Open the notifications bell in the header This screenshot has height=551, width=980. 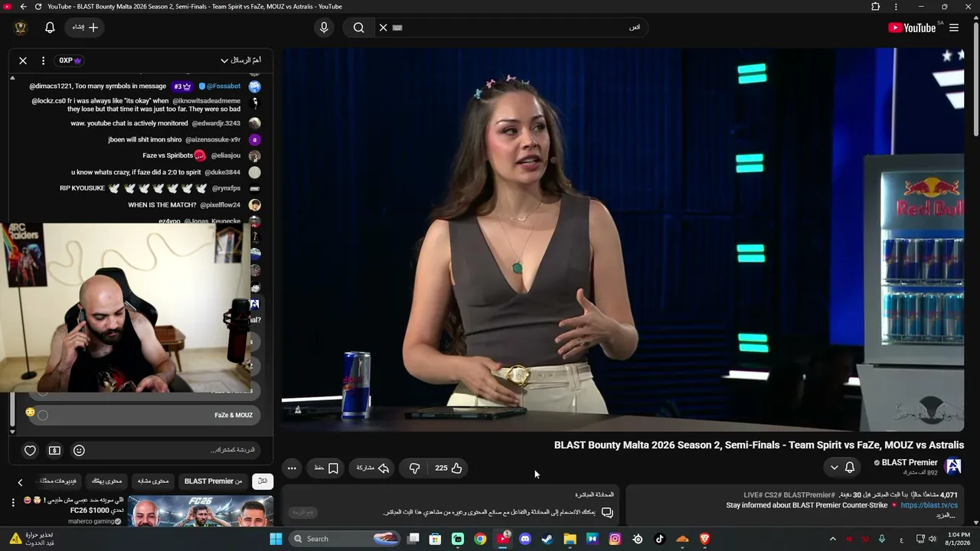coord(50,28)
